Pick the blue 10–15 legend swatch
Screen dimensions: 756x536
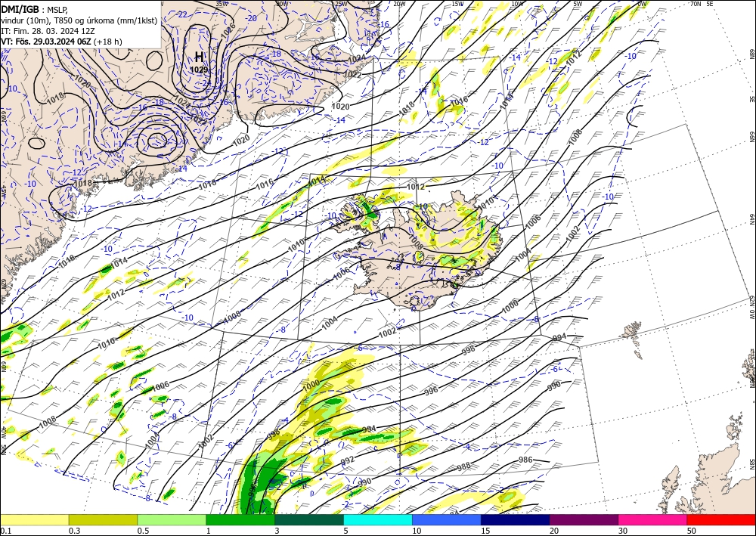(447, 519)
